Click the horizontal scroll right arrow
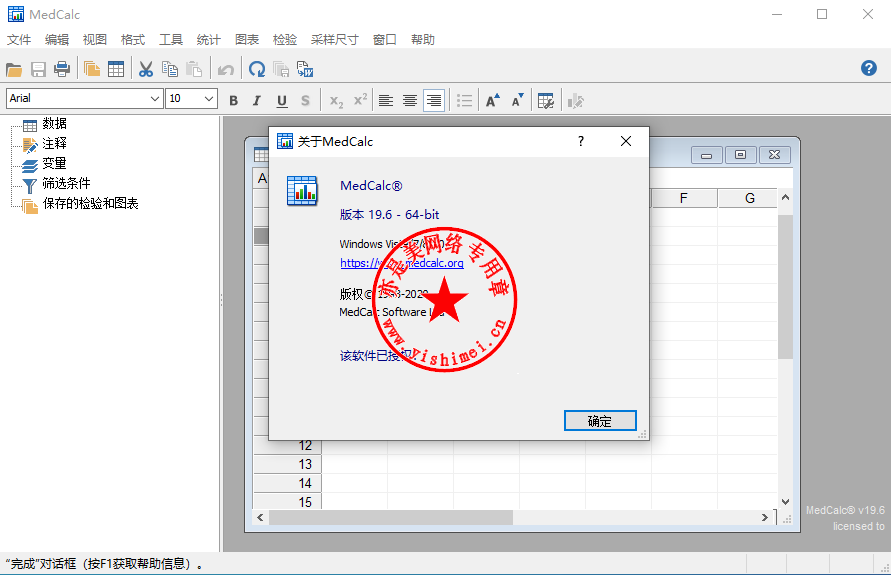This screenshot has width=891, height=575. [x=764, y=518]
